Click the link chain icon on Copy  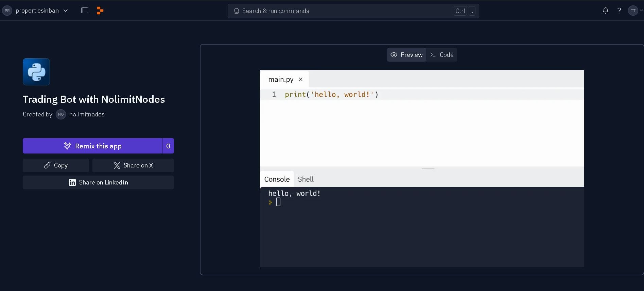point(47,165)
